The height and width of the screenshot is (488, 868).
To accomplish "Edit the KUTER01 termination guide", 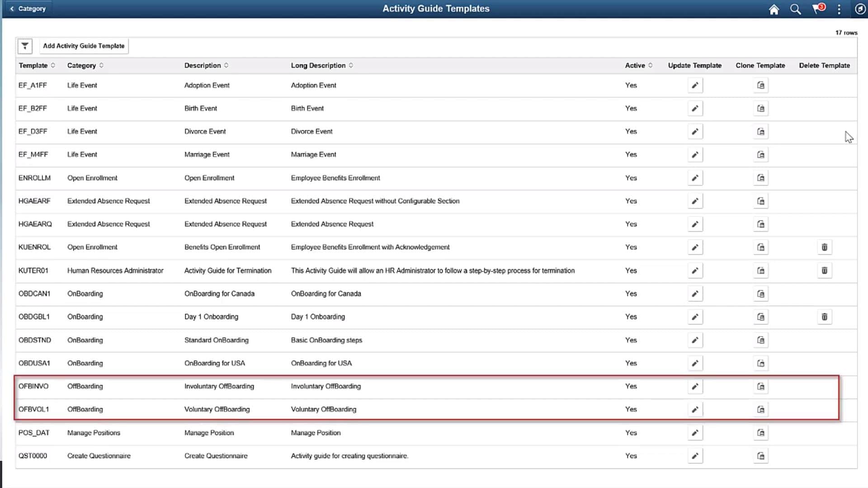I will tap(695, 270).
